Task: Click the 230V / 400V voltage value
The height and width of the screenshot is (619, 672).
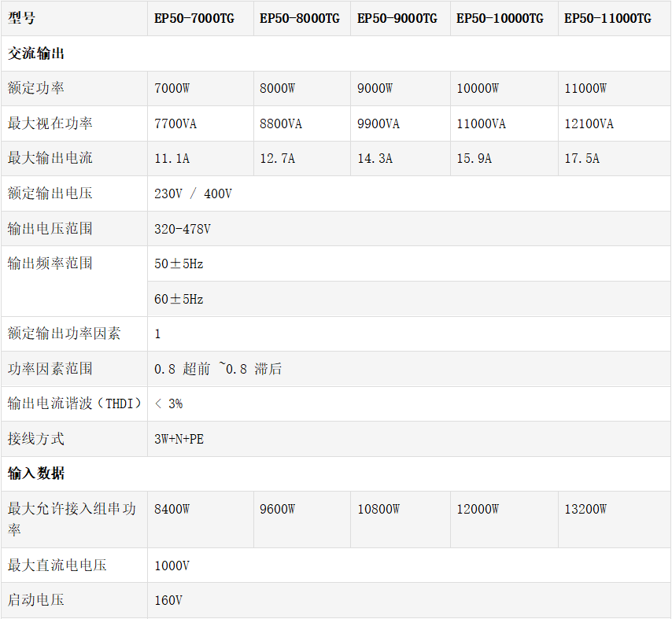Action: pyautogui.click(x=193, y=193)
